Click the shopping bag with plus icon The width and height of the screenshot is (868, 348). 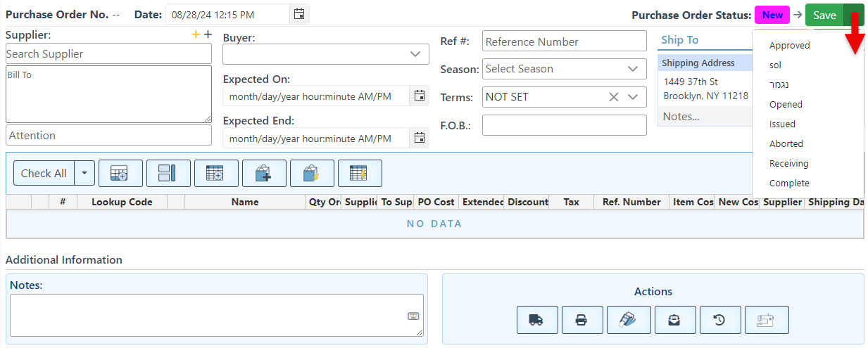(x=264, y=174)
